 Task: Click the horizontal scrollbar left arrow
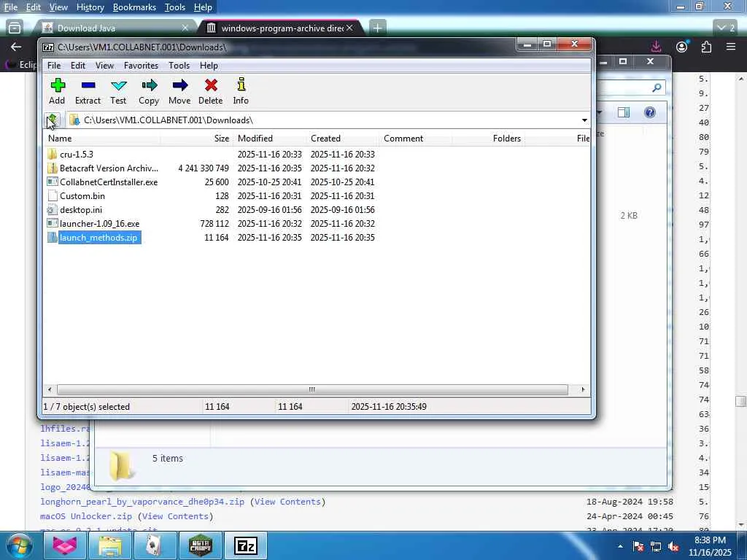coord(50,389)
